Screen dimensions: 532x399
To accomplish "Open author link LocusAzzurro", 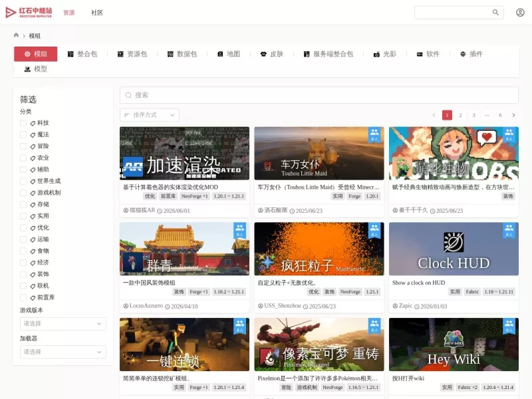I will click(146, 306).
